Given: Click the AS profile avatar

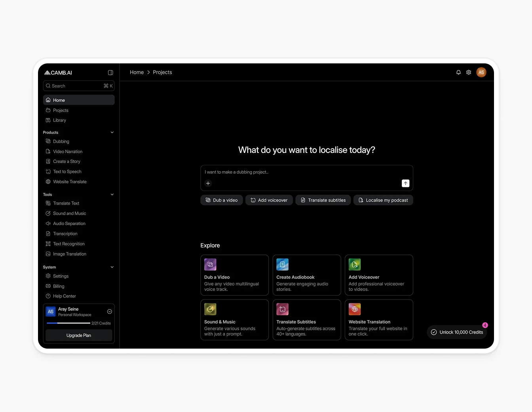Looking at the screenshot, I should tap(481, 72).
